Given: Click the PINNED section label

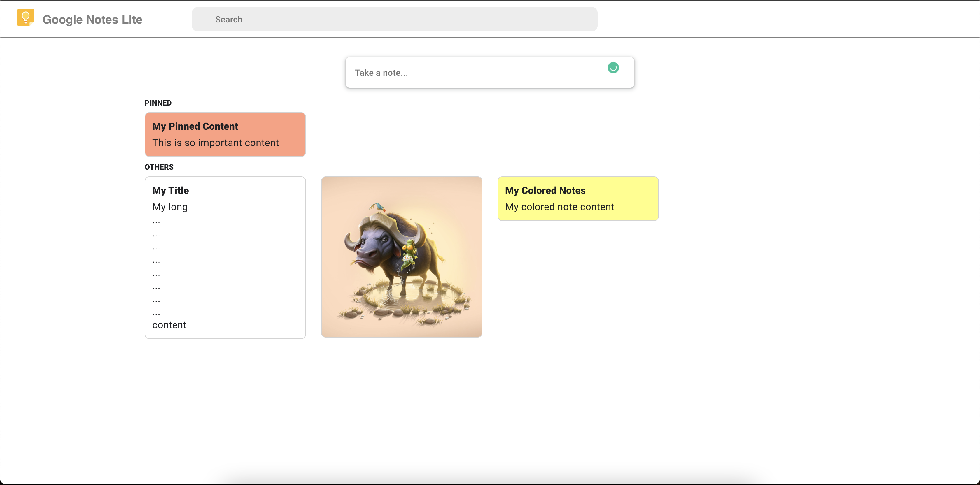Looking at the screenshot, I should (158, 103).
